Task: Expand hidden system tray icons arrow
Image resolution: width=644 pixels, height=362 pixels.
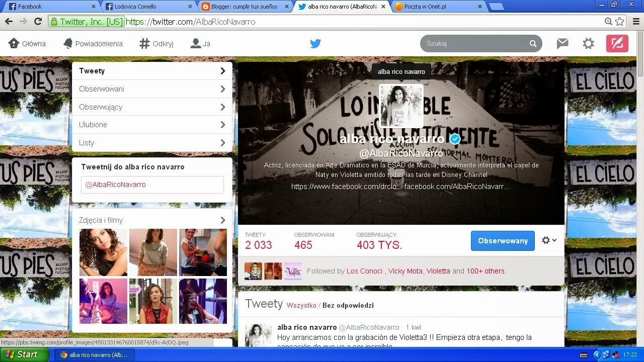Action: click(597, 354)
